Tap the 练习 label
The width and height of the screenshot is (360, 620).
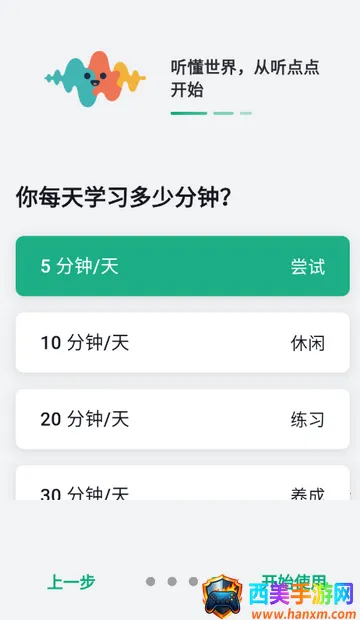308,420
